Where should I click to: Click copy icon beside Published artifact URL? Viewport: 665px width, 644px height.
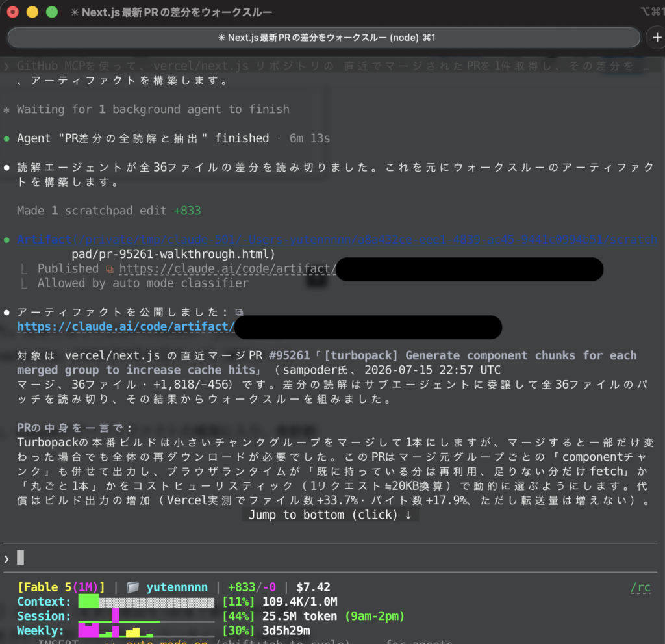[x=109, y=269]
